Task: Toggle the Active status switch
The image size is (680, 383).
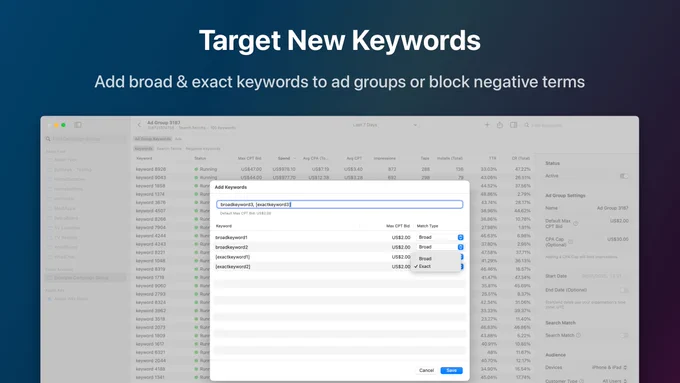Action: (624, 176)
